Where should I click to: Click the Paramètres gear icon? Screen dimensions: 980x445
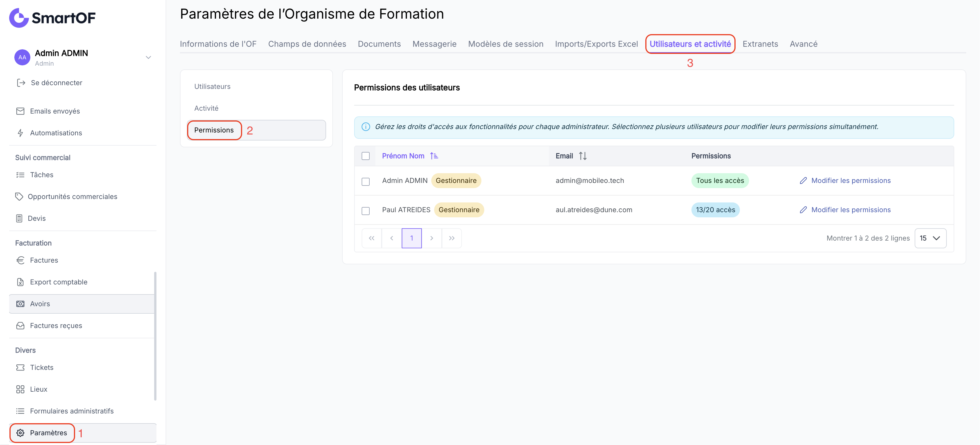[x=20, y=433]
